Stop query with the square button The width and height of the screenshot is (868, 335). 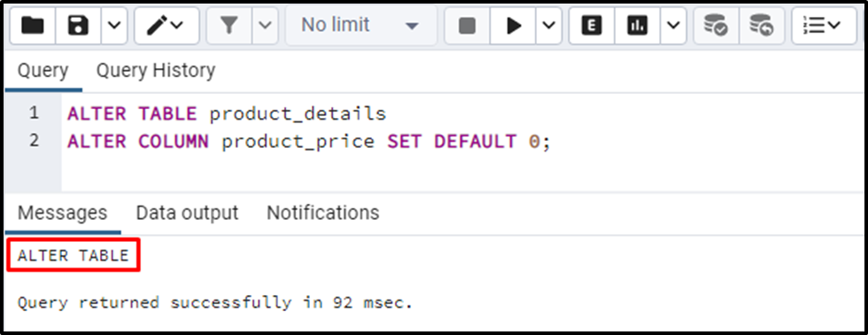point(468,26)
